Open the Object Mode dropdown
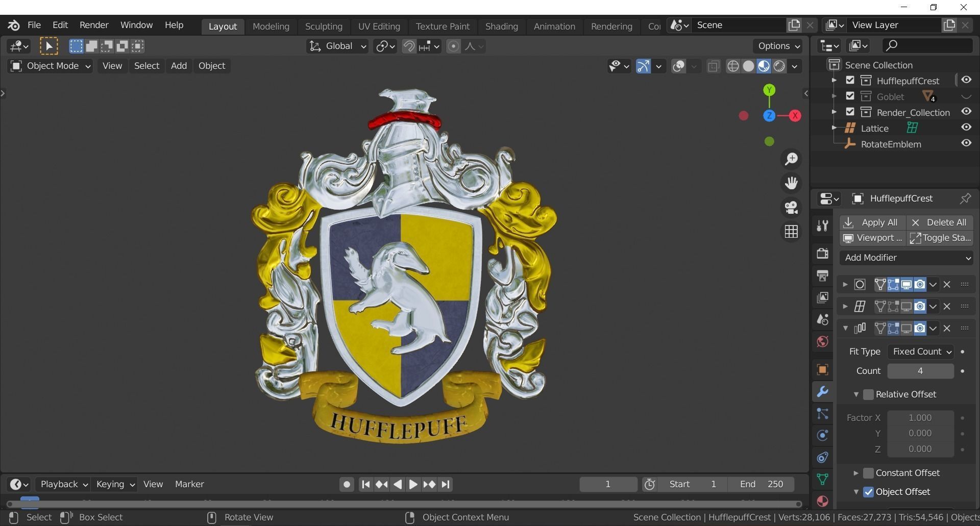Image resolution: width=980 pixels, height=526 pixels. coord(50,66)
